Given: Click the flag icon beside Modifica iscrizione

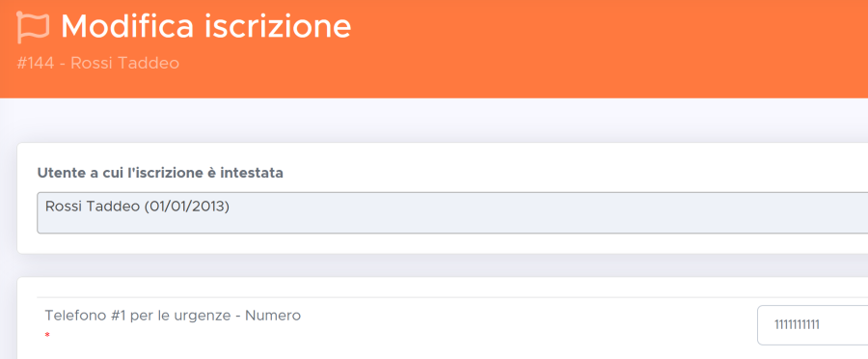Looking at the screenshot, I should pos(33,27).
